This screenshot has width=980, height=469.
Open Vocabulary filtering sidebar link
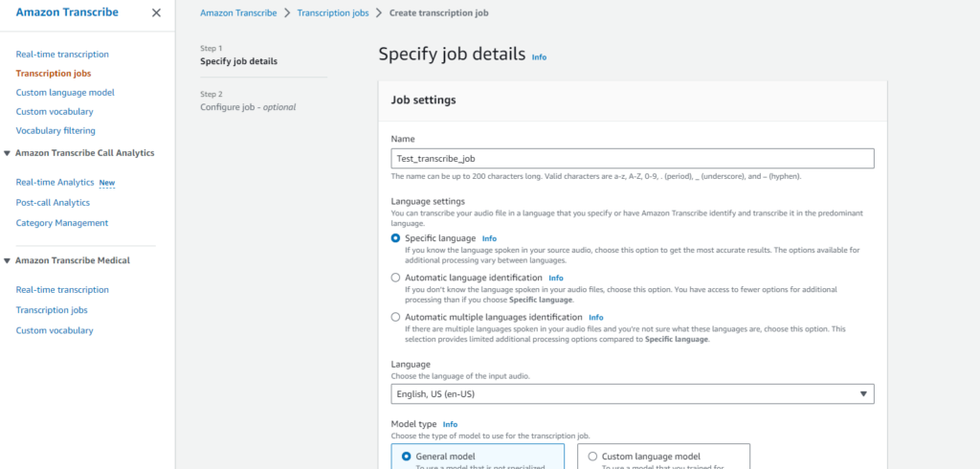[56, 131]
